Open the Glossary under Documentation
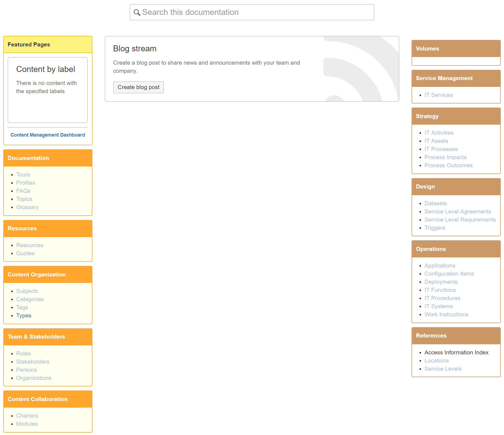 coord(27,207)
